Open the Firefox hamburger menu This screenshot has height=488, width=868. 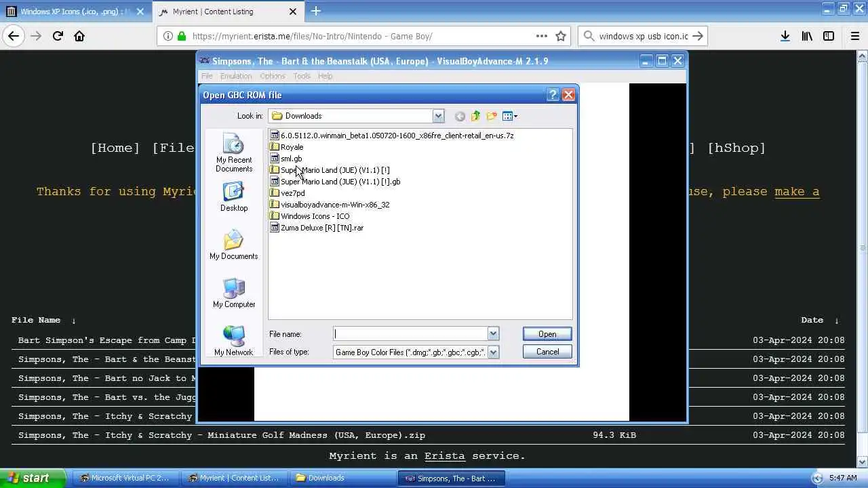pos(854,37)
